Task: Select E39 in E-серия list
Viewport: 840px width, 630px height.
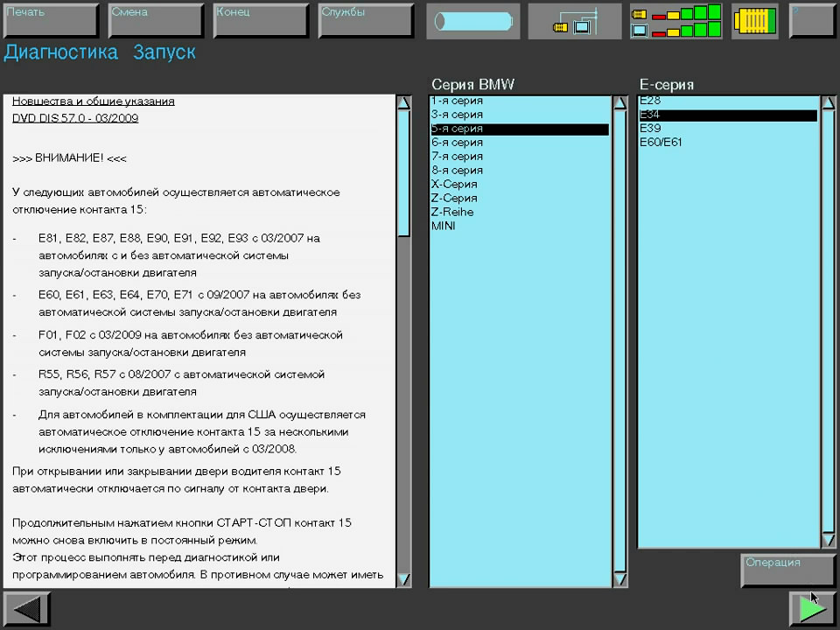Action: click(728, 129)
